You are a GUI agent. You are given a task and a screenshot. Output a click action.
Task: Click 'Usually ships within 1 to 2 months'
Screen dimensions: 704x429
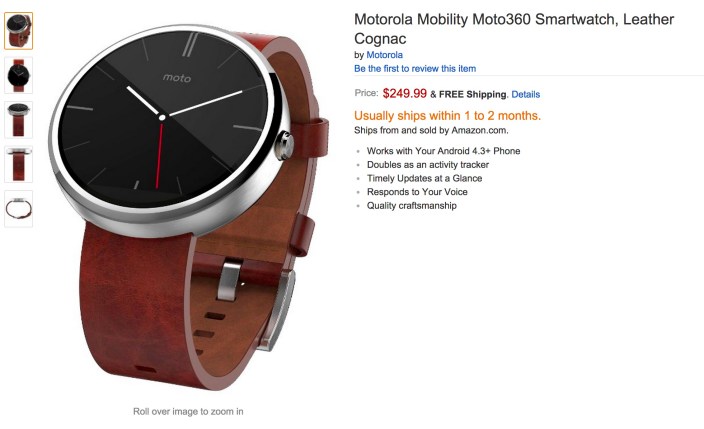[x=447, y=115]
